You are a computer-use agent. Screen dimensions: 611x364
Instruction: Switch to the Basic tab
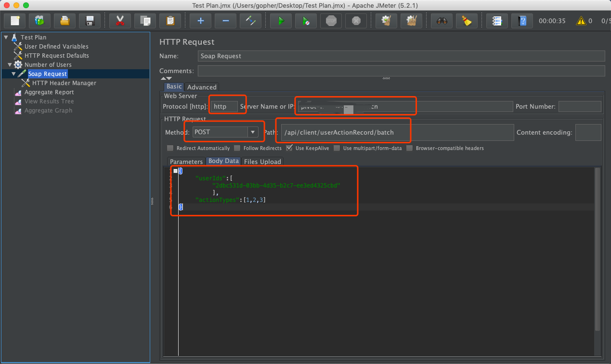pos(174,87)
